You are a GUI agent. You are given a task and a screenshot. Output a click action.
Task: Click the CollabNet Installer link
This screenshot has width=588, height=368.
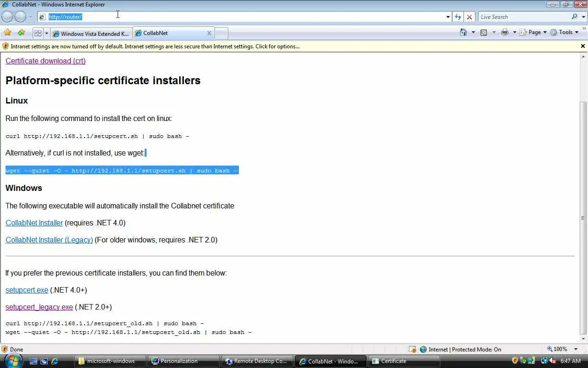pos(34,223)
